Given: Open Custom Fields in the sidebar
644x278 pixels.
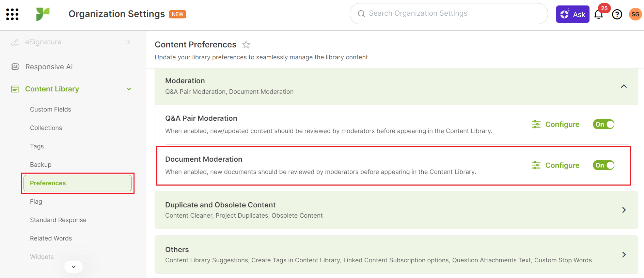Looking at the screenshot, I should (x=50, y=109).
